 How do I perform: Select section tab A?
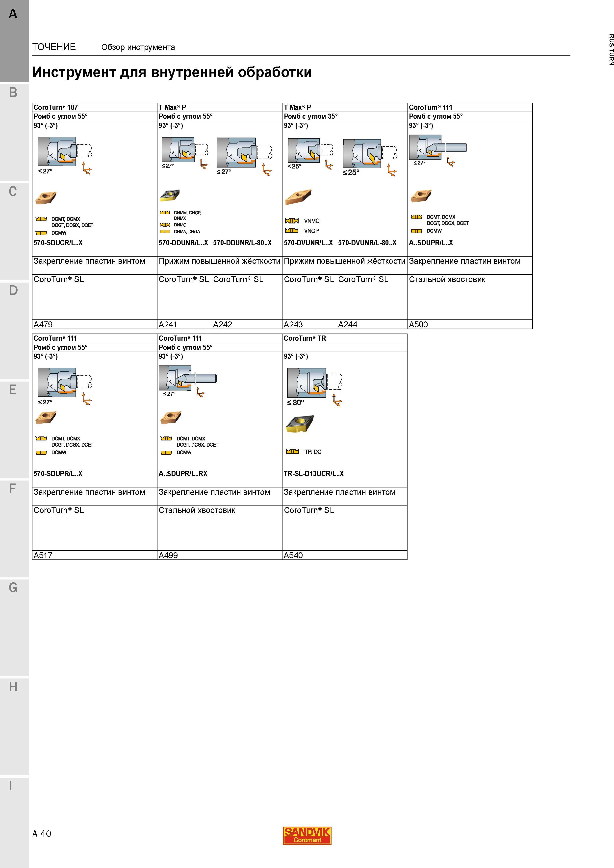(14, 41)
